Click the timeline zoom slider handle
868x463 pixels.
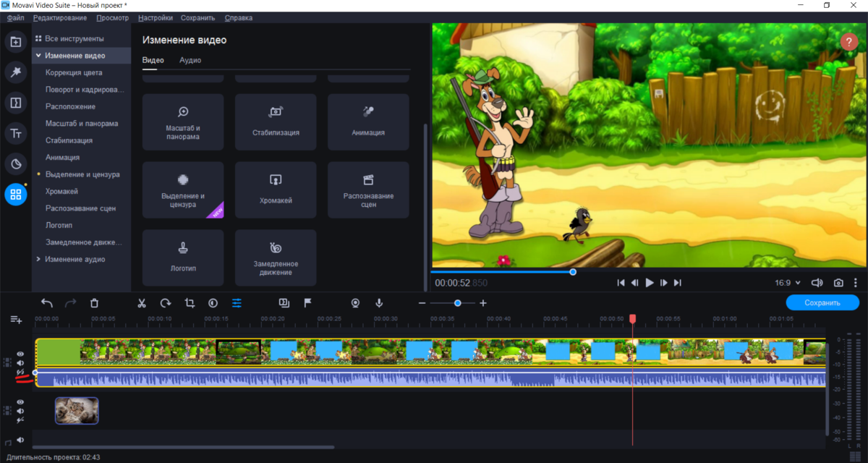point(458,303)
